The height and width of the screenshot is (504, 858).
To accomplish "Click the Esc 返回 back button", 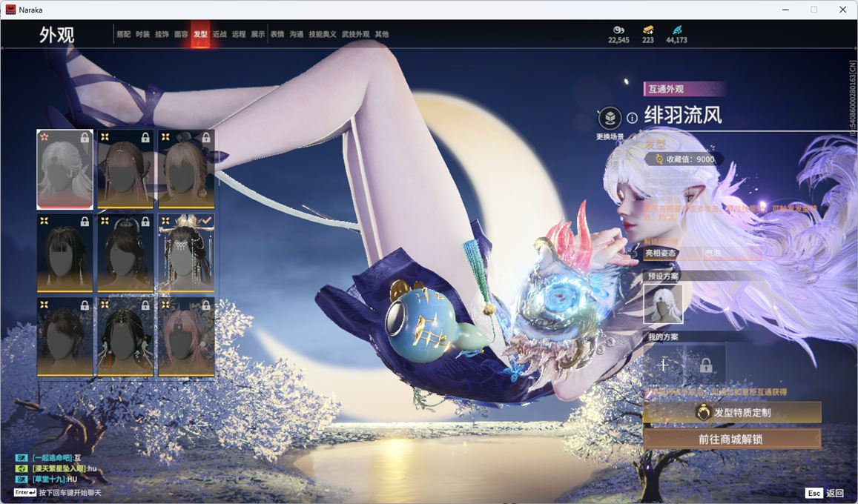I will (x=825, y=493).
